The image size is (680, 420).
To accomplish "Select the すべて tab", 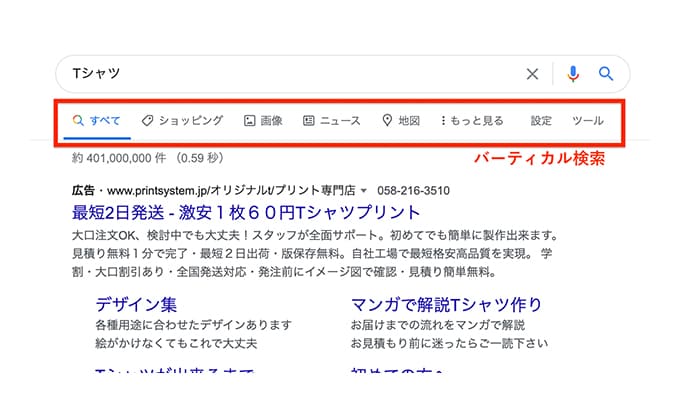I will coord(96,121).
